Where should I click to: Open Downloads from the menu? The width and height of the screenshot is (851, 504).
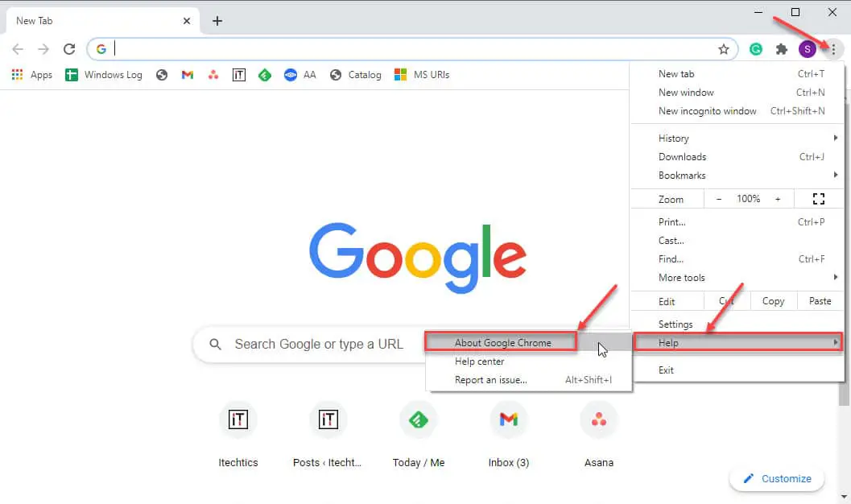[x=737, y=157]
